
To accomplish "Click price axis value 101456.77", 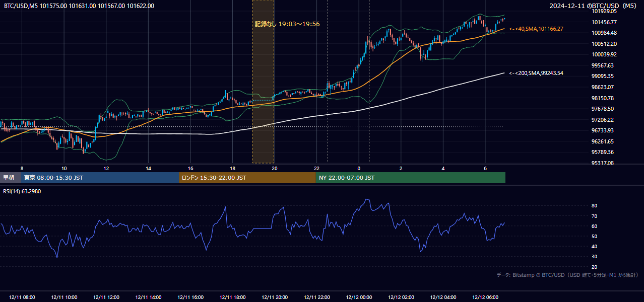I will tap(604, 22).
